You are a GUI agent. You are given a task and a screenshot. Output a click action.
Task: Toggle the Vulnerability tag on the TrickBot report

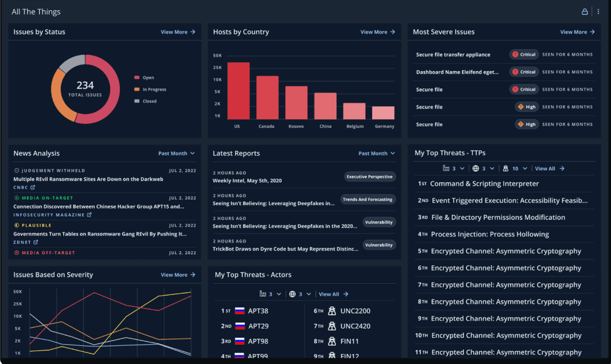[379, 245]
